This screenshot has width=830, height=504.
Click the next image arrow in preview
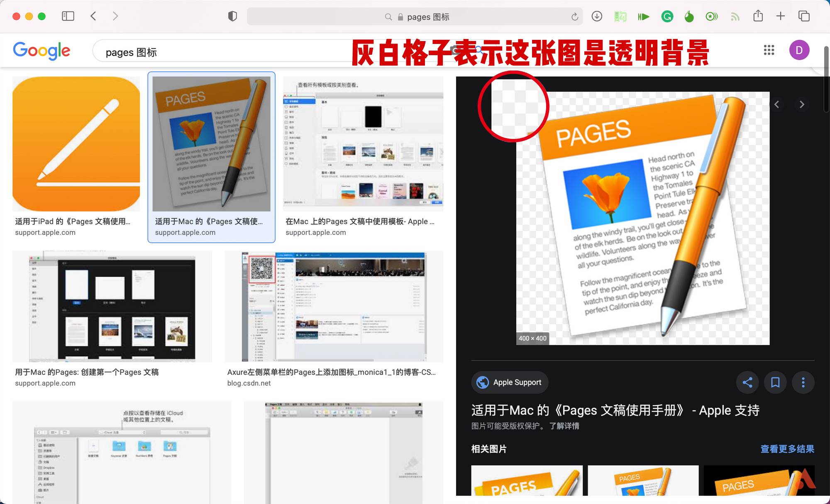tap(801, 105)
